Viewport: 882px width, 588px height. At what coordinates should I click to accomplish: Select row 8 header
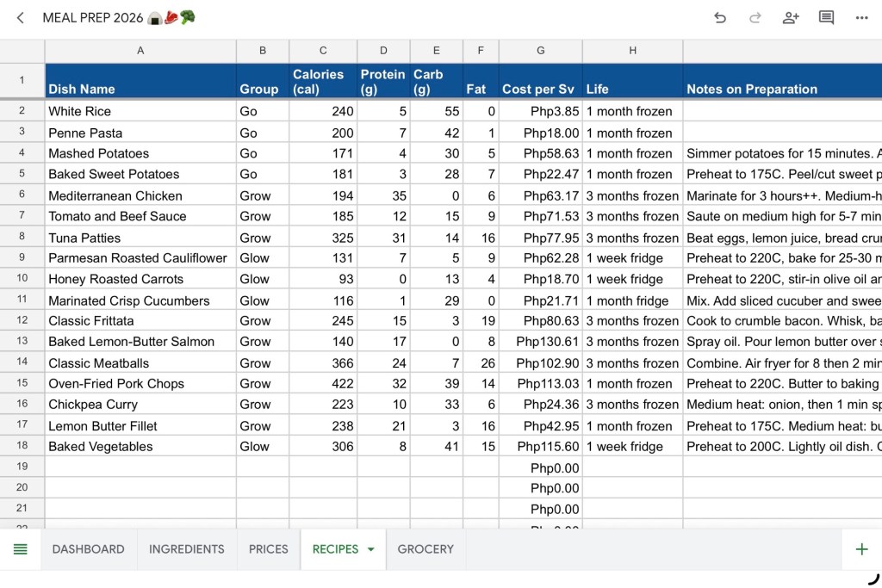(x=22, y=237)
